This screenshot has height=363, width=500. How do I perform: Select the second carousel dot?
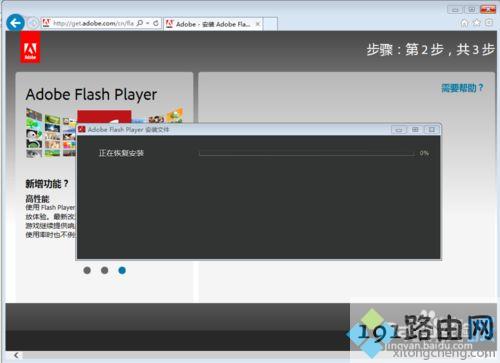point(104,270)
